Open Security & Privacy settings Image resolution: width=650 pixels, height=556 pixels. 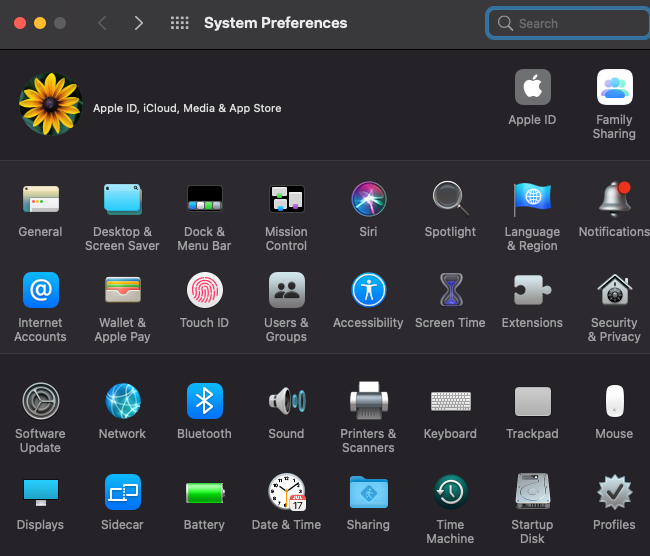614,290
